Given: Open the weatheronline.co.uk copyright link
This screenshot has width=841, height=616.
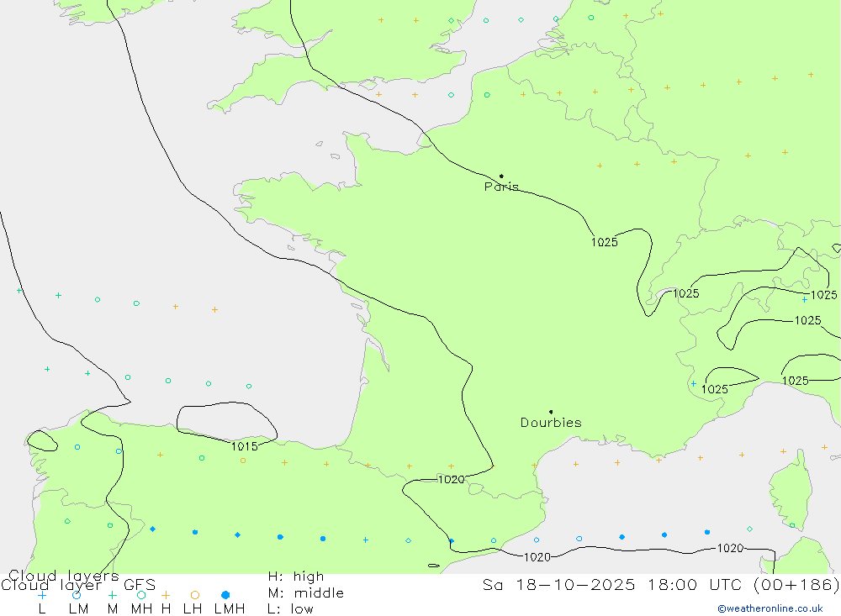Looking at the screenshot, I should click(770, 608).
